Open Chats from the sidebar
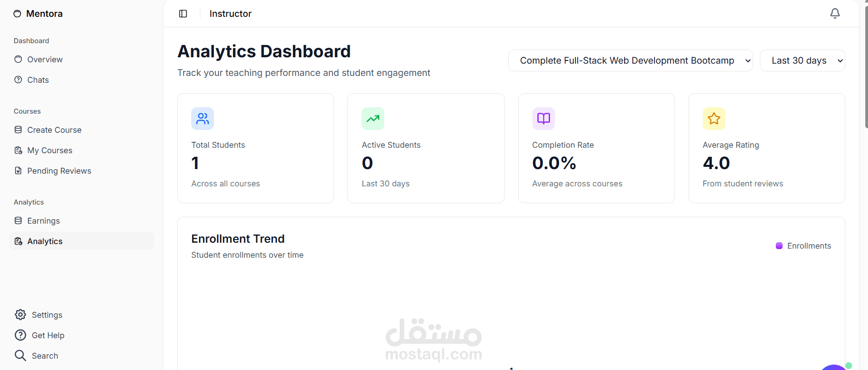This screenshot has width=868, height=370. click(38, 80)
